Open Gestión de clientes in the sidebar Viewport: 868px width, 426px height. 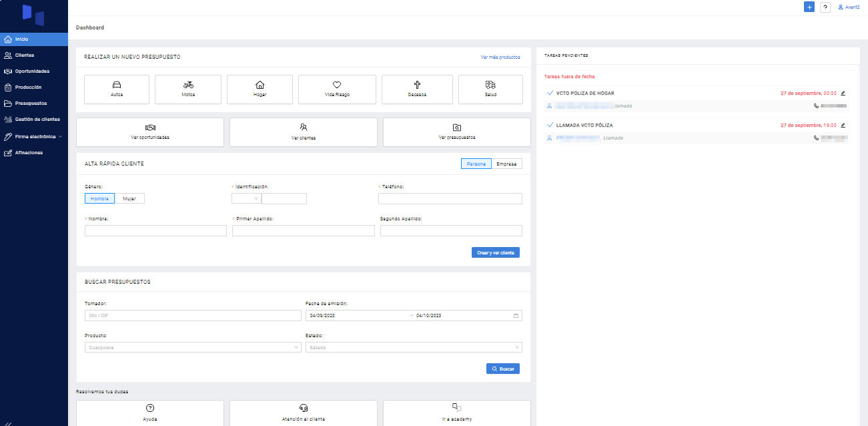34,120
